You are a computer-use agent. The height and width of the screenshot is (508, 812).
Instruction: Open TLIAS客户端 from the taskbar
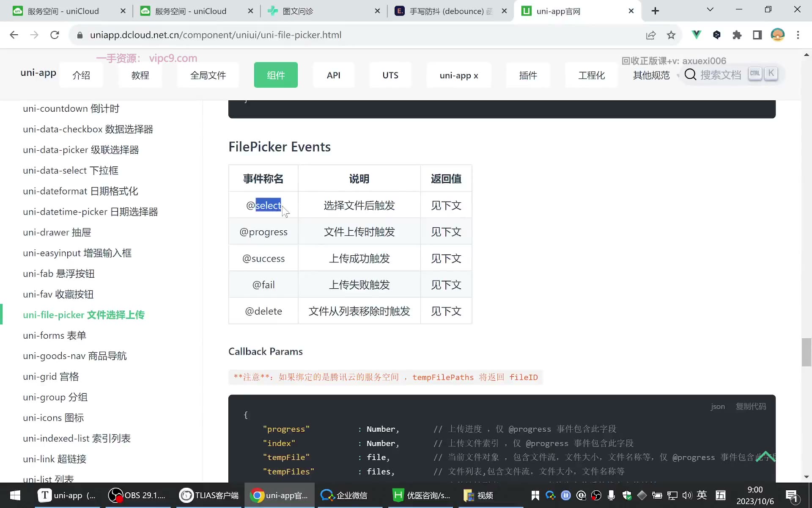pos(209,495)
